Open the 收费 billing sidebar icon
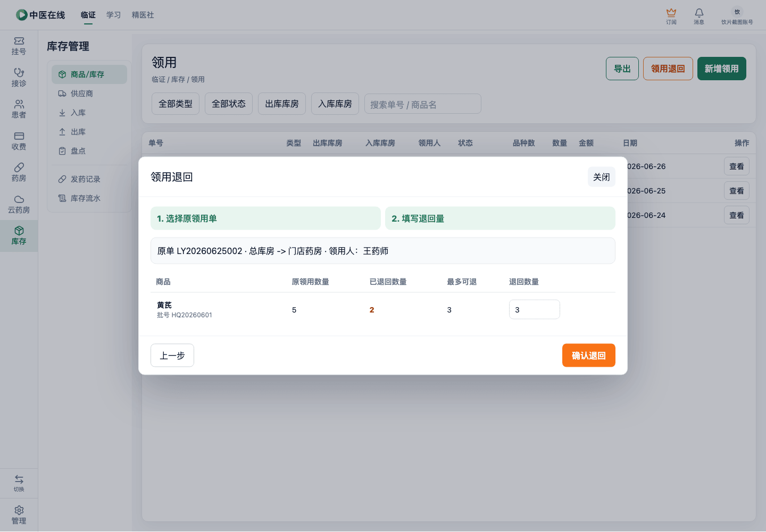Viewport: 766px width, 532px height. pyautogui.click(x=19, y=141)
